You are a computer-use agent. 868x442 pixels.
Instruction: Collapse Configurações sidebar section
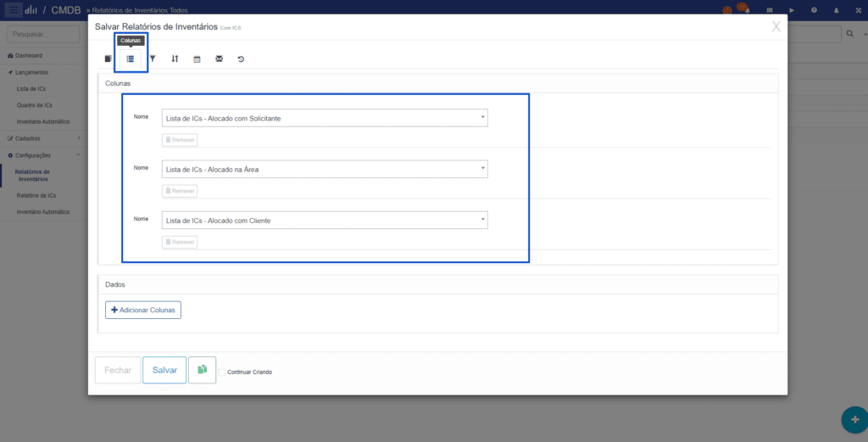(x=33, y=155)
